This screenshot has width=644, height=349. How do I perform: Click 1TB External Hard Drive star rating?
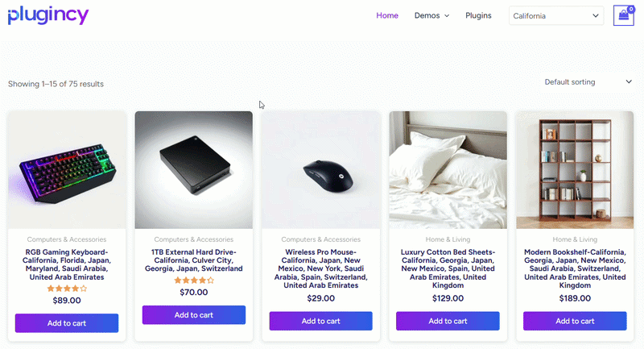pyautogui.click(x=194, y=280)
